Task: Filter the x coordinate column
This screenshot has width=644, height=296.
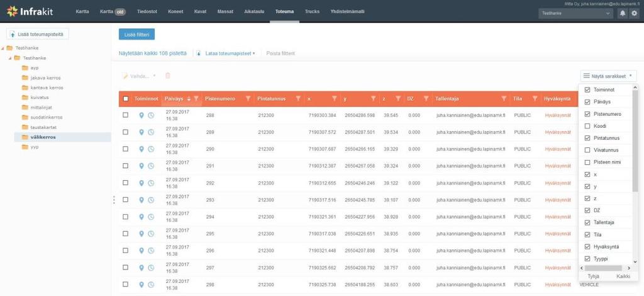Action: tap(335, 99)
